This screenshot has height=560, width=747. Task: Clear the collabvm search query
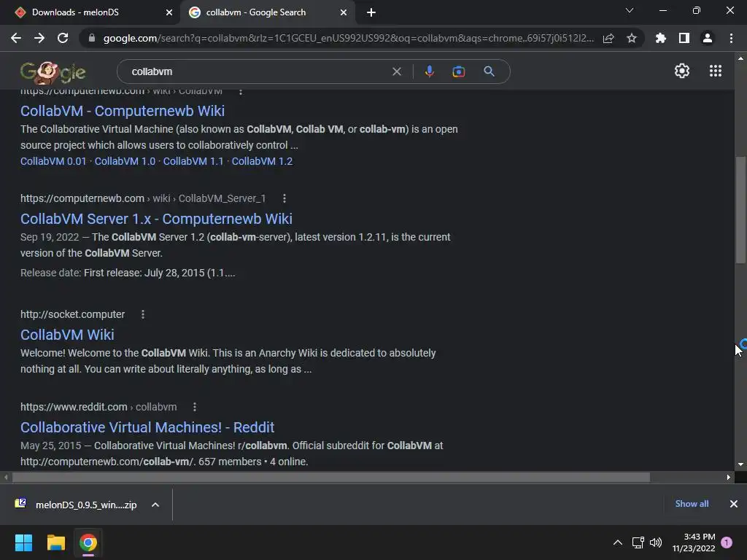396,71
